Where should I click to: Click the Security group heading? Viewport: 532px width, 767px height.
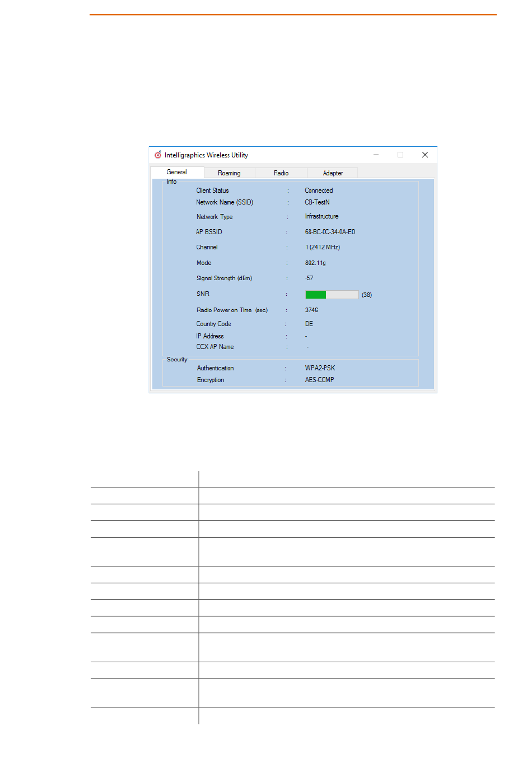pos(177,360)
